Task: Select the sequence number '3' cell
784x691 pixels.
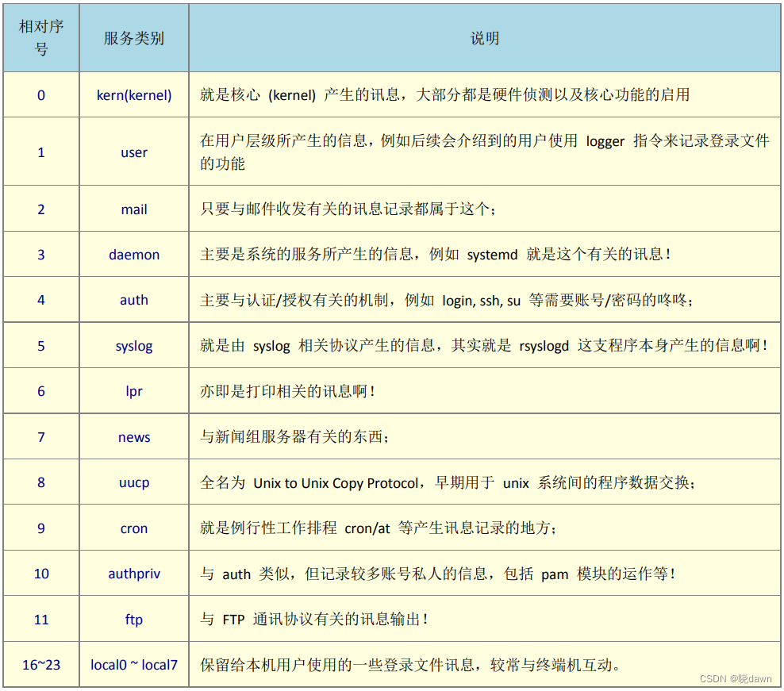Action: [41, 255]
